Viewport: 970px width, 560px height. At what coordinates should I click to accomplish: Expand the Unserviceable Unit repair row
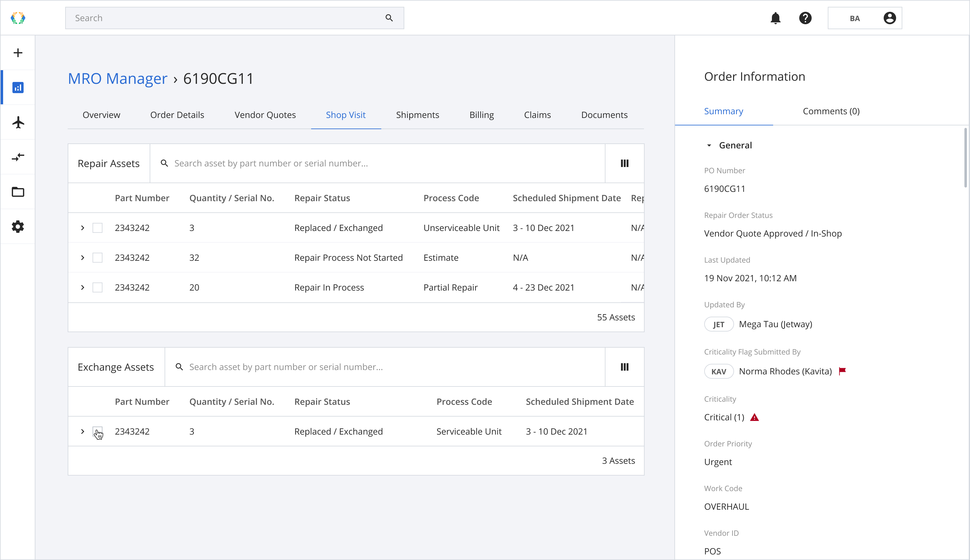tap(82, 228)
